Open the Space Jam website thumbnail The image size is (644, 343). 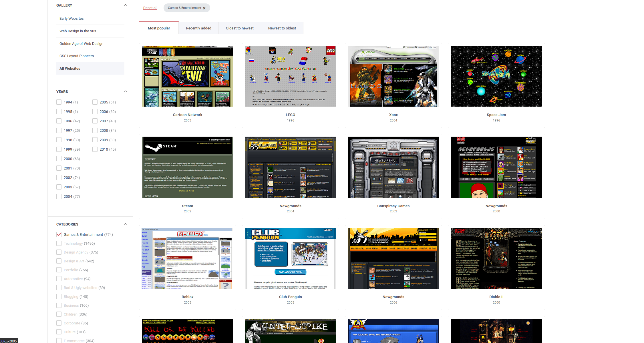(496, 76)
